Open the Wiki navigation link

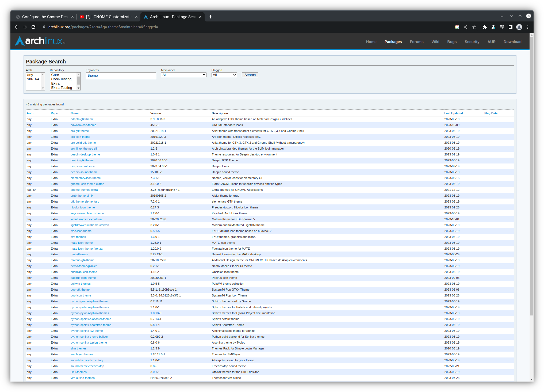pyautogui.click(x=435, y=42)
